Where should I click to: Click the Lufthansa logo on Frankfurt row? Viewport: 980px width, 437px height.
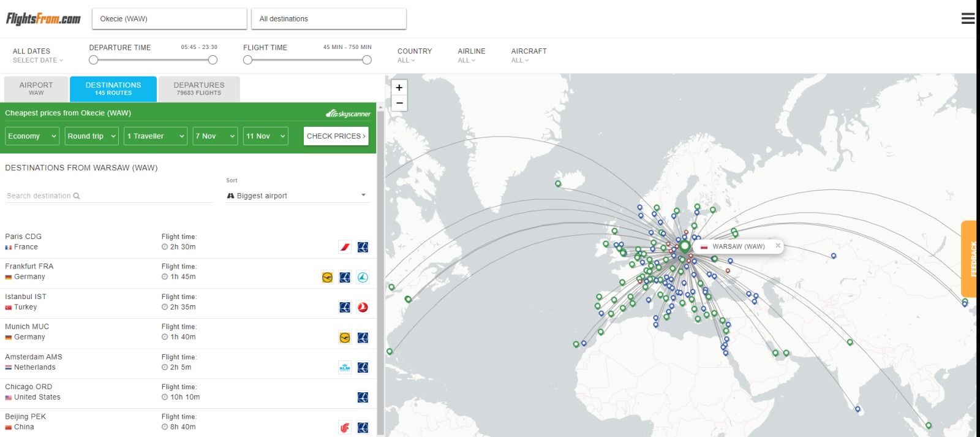pos(327,277)
